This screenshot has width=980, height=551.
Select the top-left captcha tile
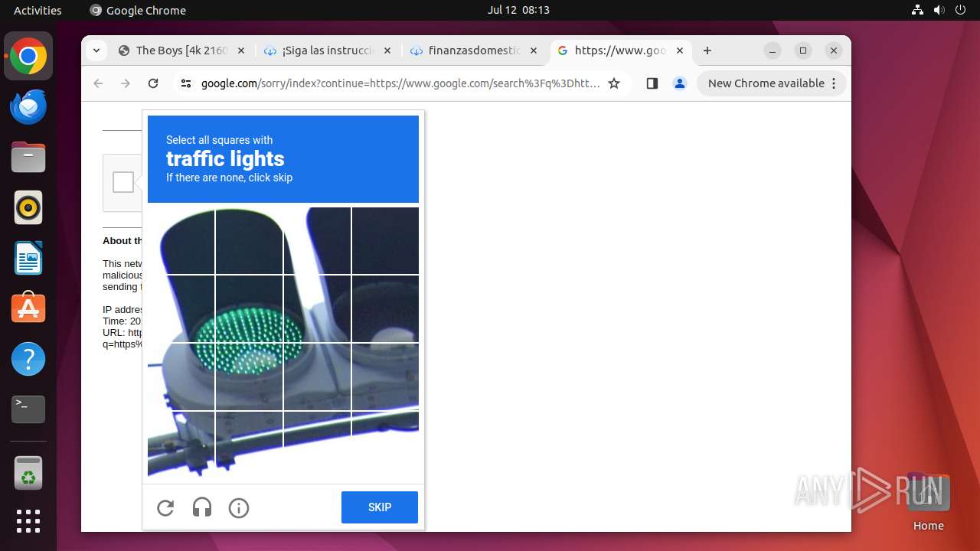point(181,240)
